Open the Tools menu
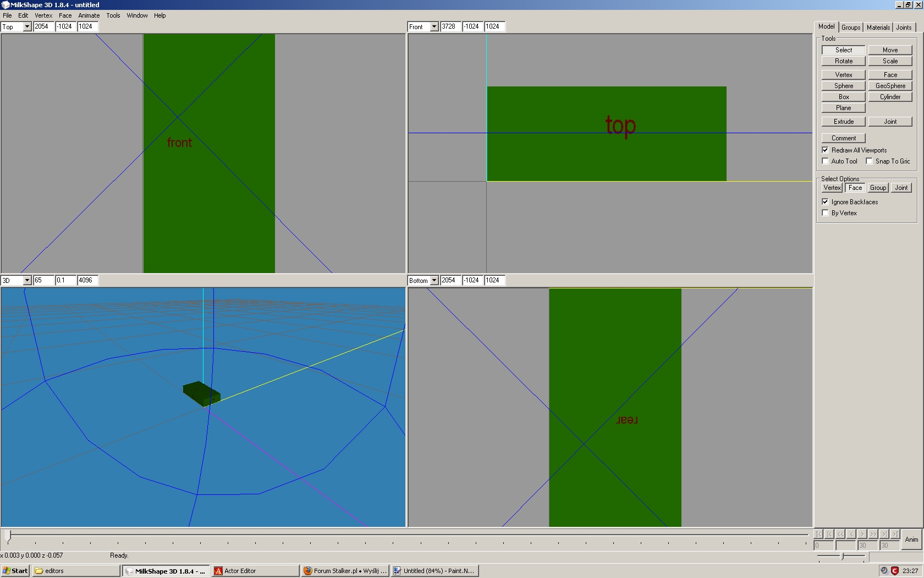Image resolution: width=924 pixels, height=578 pixels. click(113, 15)
